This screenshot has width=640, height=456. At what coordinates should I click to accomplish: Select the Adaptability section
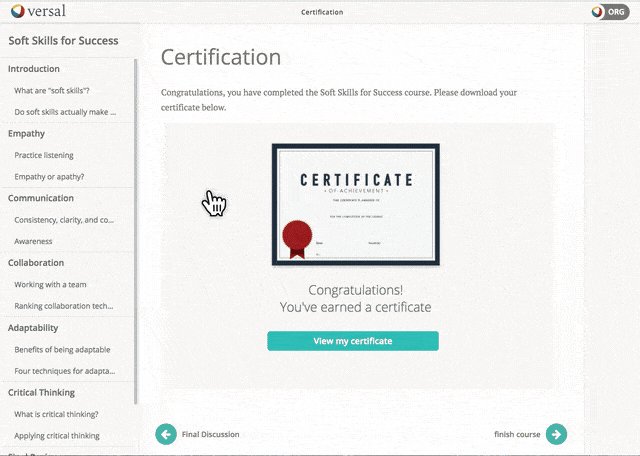tap(33, 328)
